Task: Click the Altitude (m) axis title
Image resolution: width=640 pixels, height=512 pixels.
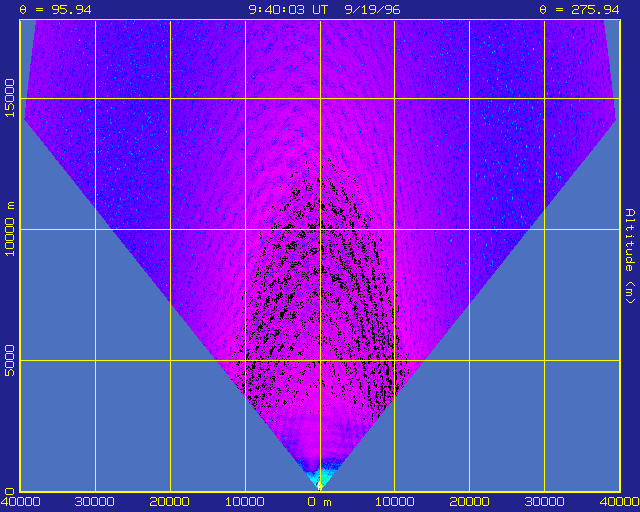Action: pos(630,256)
